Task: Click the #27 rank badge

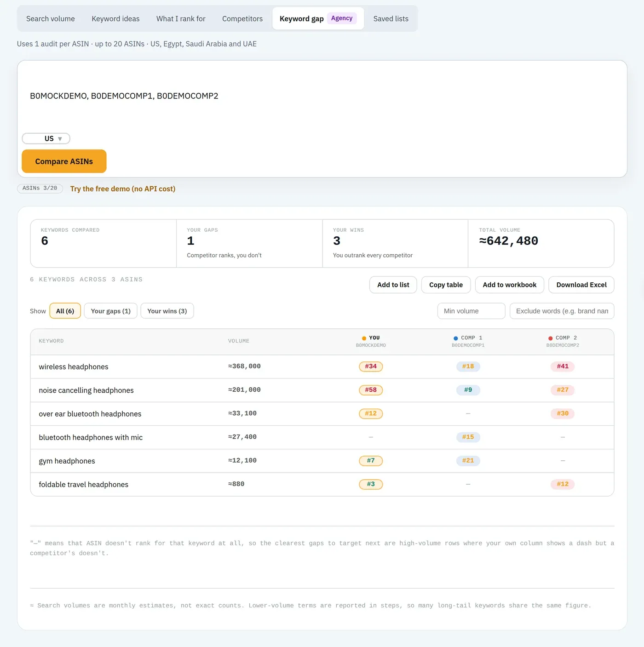Action: coord(563,390)
